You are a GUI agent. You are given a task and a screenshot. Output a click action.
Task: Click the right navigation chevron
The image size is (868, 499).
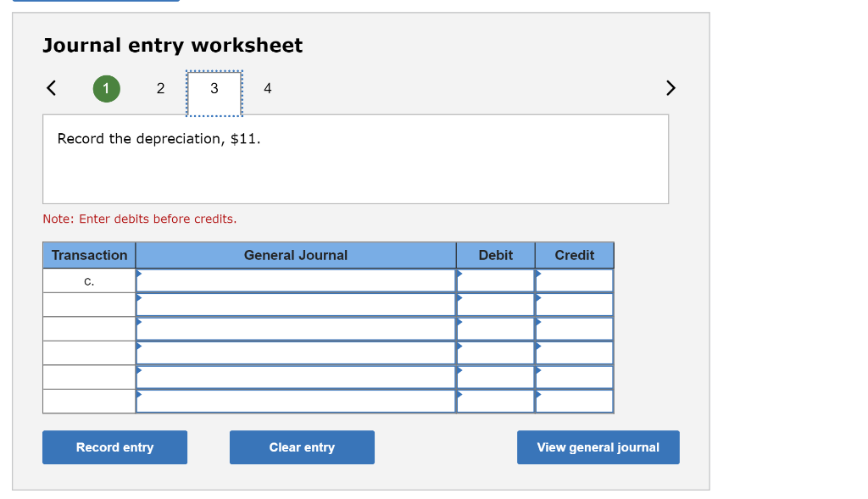click(x=670, y=88)
